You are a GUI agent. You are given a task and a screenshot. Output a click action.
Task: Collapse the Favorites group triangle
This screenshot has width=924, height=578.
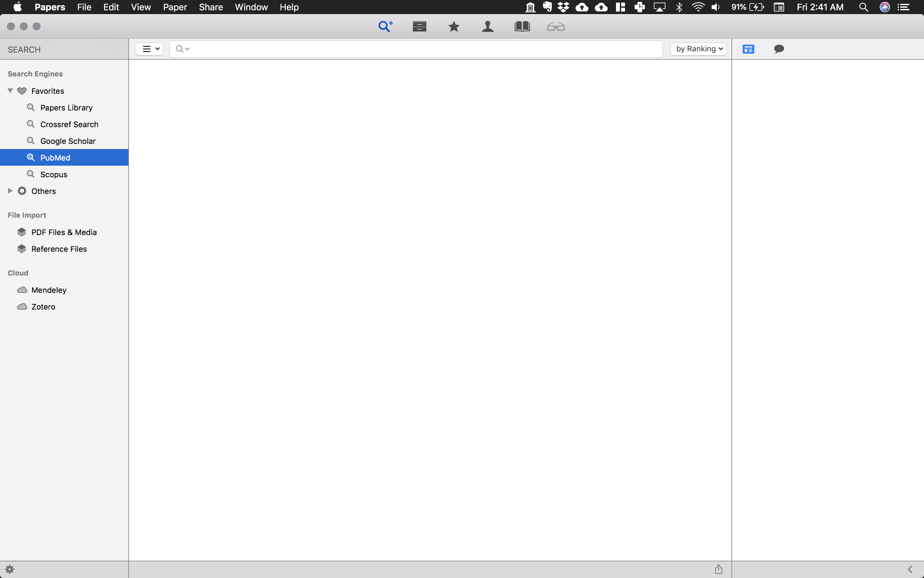coord(10,91)
